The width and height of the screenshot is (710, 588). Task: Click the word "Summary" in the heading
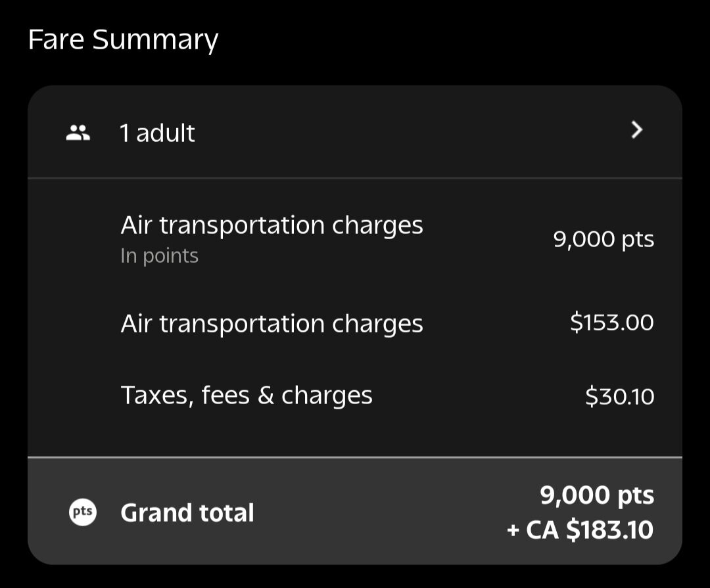[155, 40]
